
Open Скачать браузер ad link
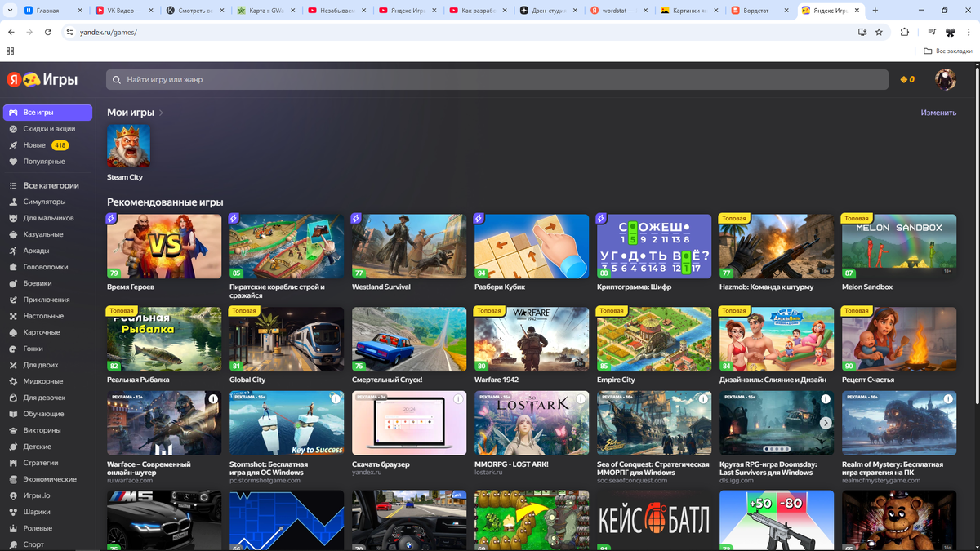coord(381,464)
